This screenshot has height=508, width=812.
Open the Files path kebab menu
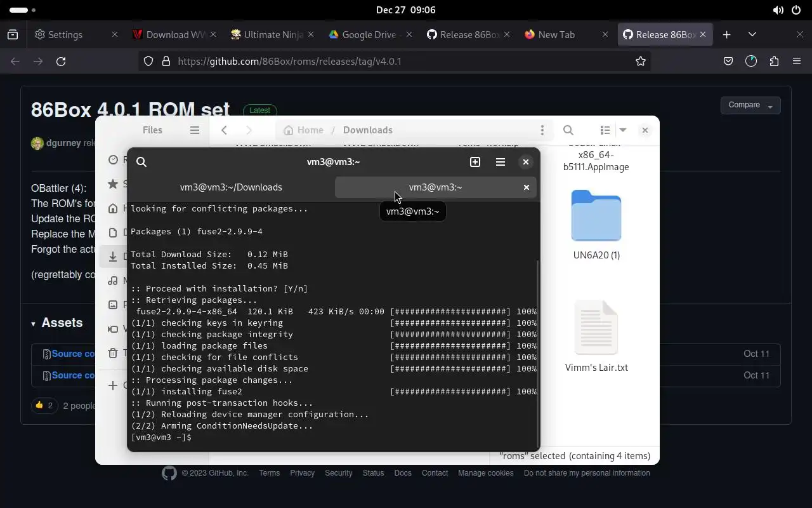(x=542, y=130)
